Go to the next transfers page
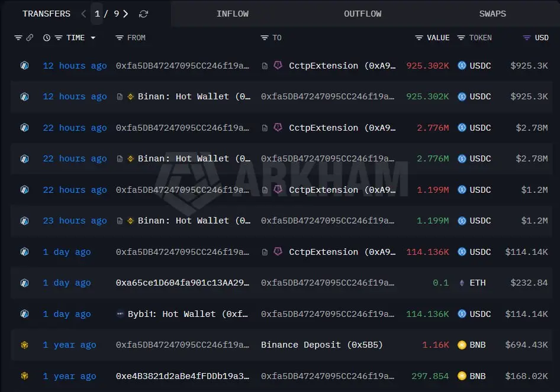Viewport: 560px width, 392px height. [x=125, y=14]
